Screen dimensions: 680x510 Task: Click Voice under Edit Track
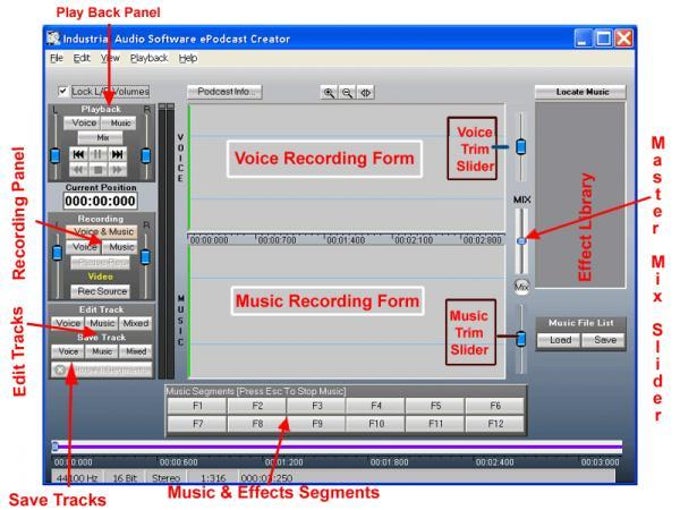(x=68, y=323)
